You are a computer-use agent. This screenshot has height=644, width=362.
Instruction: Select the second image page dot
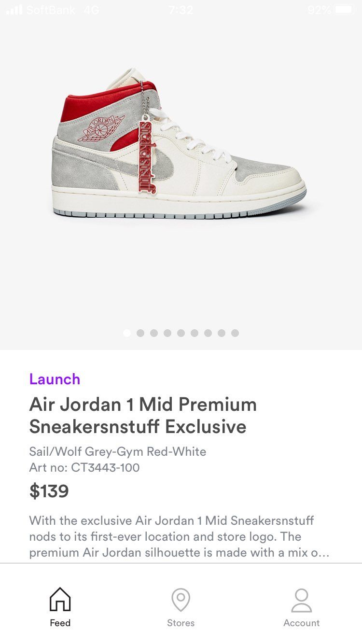pyautogui.click(x=140, y=333)
